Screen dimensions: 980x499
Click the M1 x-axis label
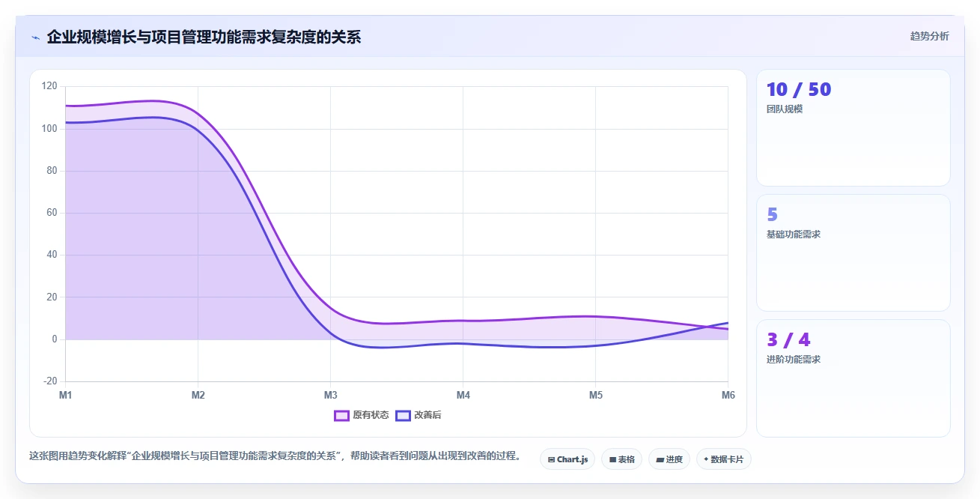pos(65,395)
